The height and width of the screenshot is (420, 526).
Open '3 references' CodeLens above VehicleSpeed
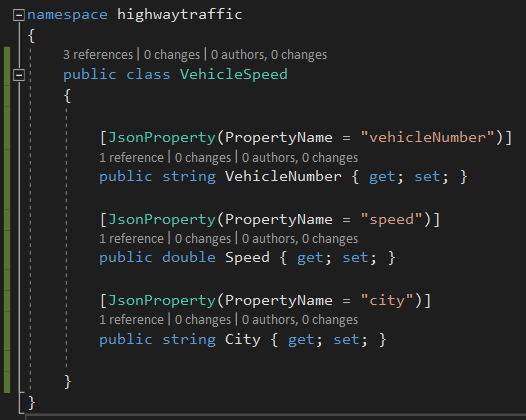(x=98, y=55)
